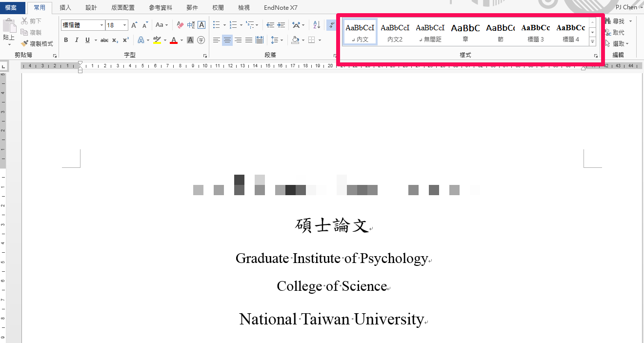Image resolution: width=644 pixels, height=343 pixels.
Task: Toggle Subscript formatting
Action: click(x=115, y=40)
